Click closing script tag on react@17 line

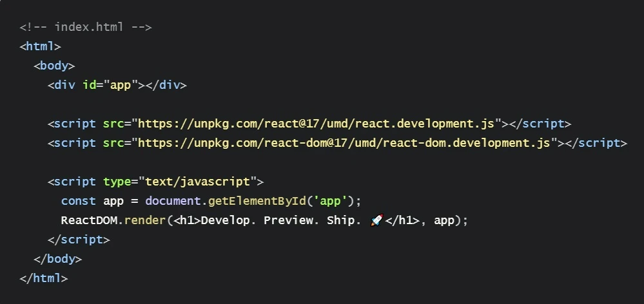[x=540, y=124]
